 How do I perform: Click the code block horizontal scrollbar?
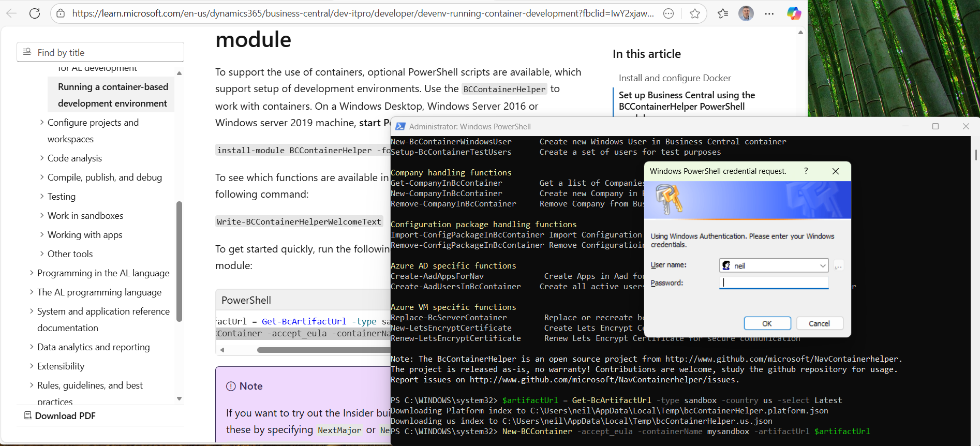point(321,350)
